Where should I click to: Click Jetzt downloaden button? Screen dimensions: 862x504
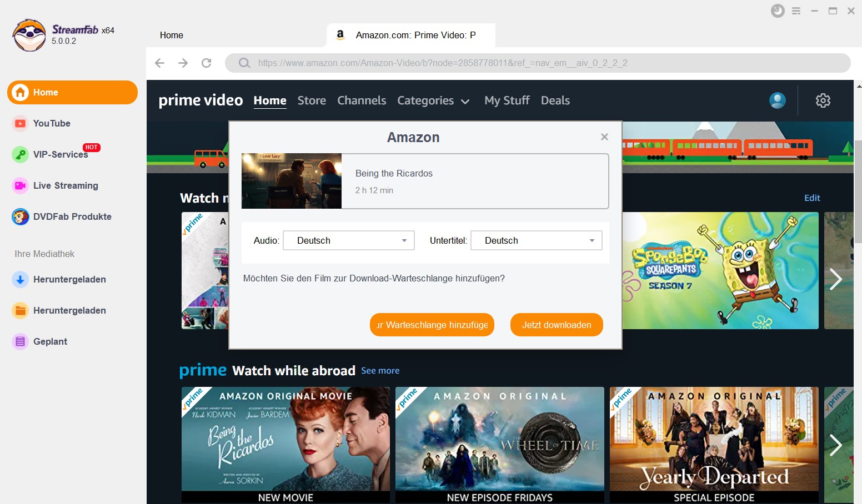click(x=557, y=325)
